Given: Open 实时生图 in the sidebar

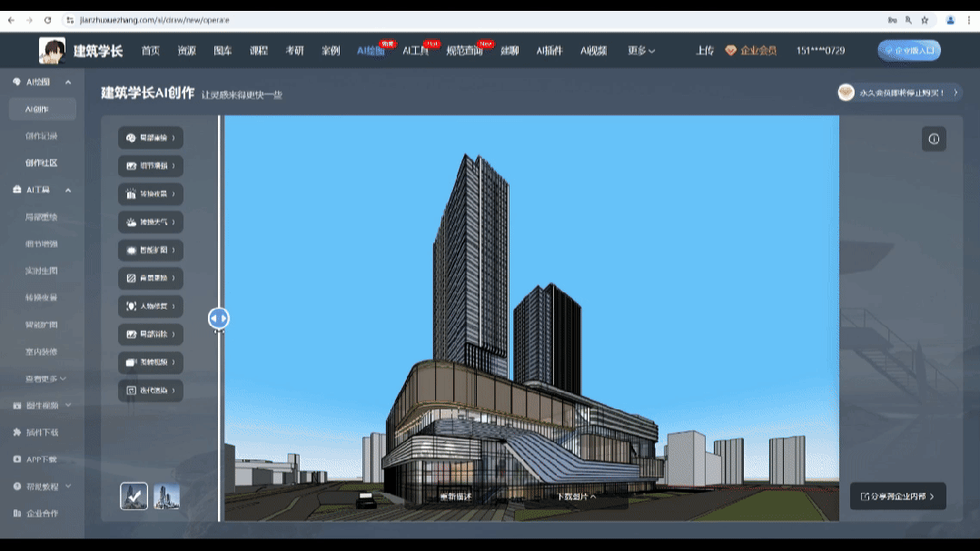Looking at the screenshot, I should [41, 271].
